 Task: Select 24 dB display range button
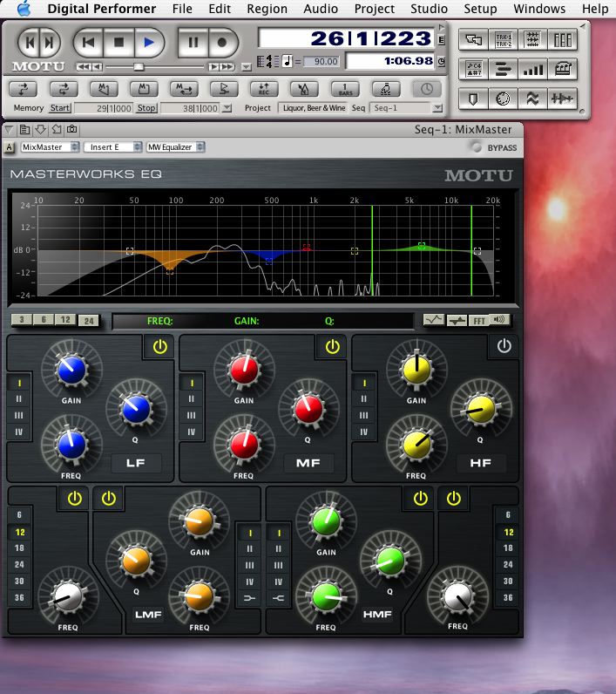click(x=89, y=321)
